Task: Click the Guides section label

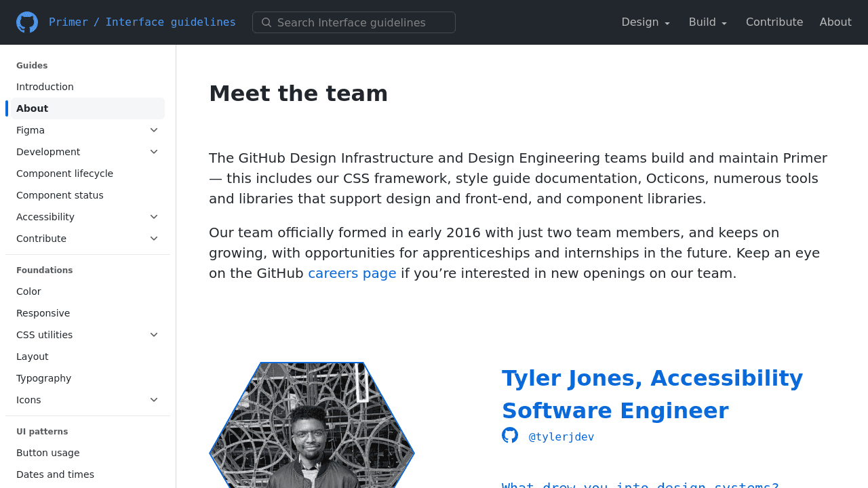Action: point(32,66)
